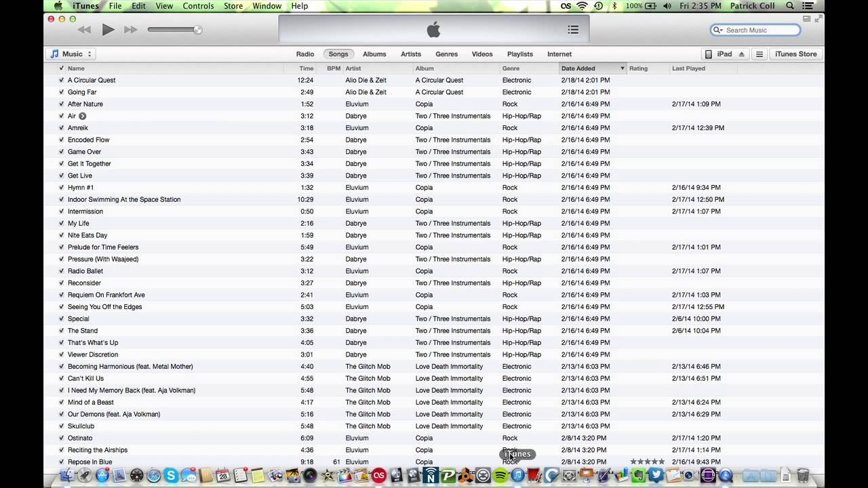
Task: Click the Wi-Fi status icon
Action: pyautogui.click(x=583, y=5)
